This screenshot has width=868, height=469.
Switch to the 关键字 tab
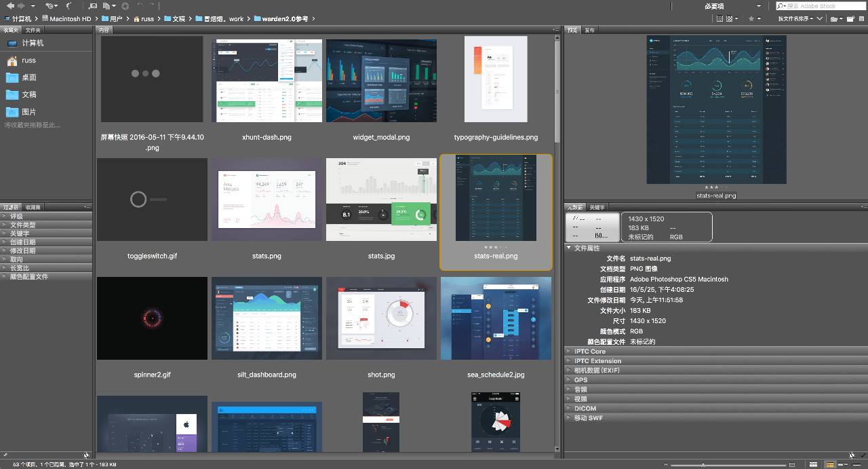pyautogui.click(x=597, y=207)
